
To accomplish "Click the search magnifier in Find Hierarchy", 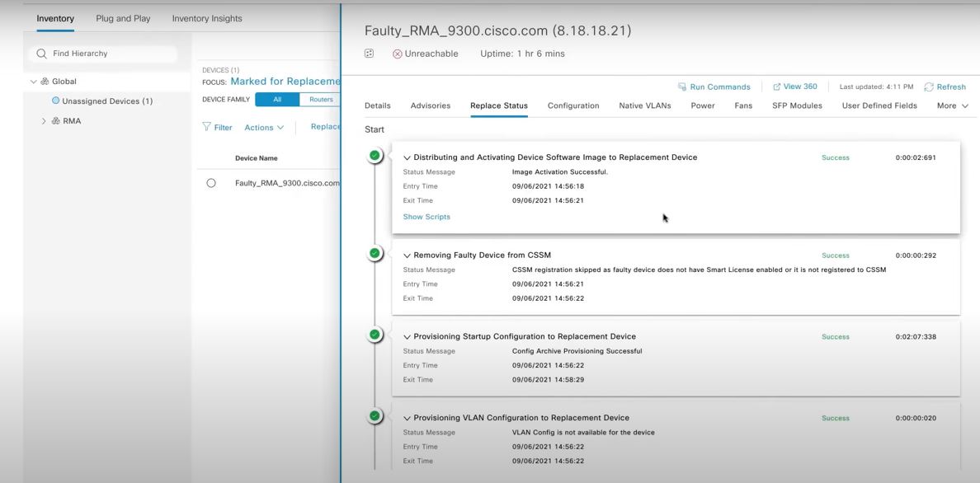I will tap(41, 54).
